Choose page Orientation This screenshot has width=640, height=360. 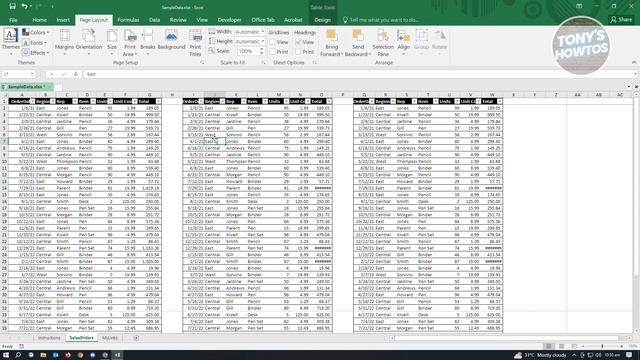click(89, 42)
